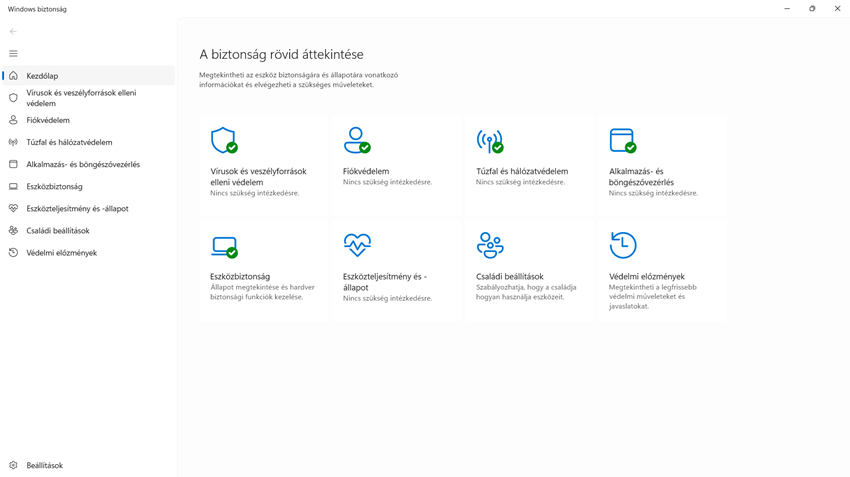The width and height of the screenshot is (850, 477).
Task: Open the Védelmi előzmények card title
Action: click(x=647, y=276)
